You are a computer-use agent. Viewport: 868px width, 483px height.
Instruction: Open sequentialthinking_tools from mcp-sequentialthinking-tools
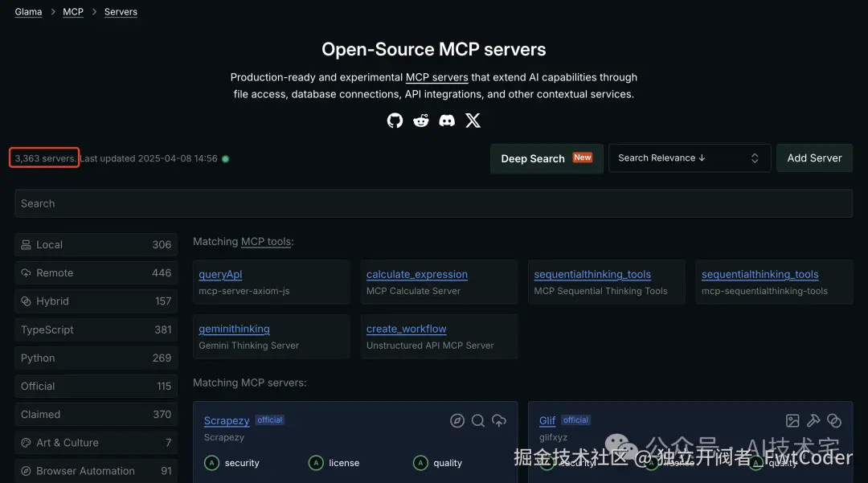760,274
